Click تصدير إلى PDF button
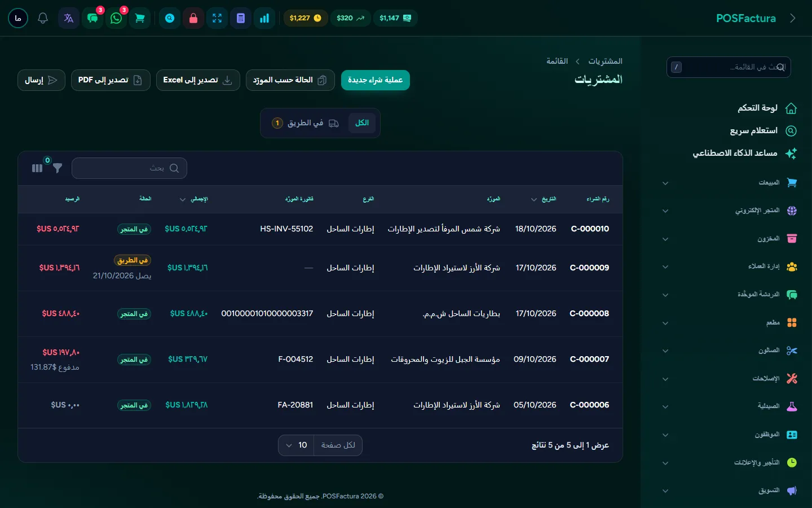812x508 pixels. (111, 80)
